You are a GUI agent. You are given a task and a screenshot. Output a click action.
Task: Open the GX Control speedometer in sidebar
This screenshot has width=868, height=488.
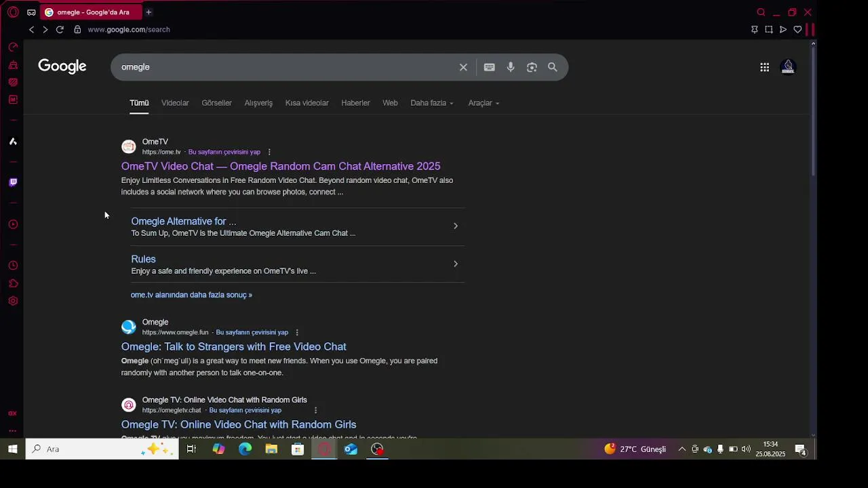coord(13,47)
